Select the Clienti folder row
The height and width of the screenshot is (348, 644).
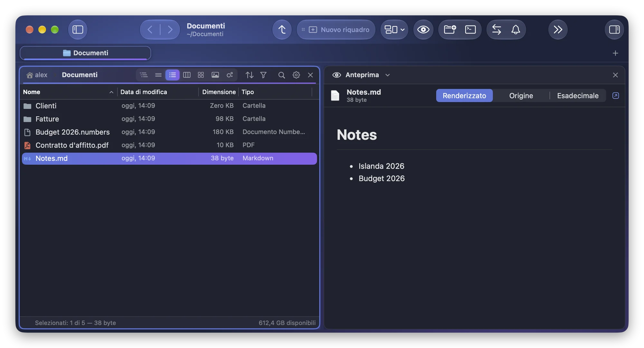(169, 106)
